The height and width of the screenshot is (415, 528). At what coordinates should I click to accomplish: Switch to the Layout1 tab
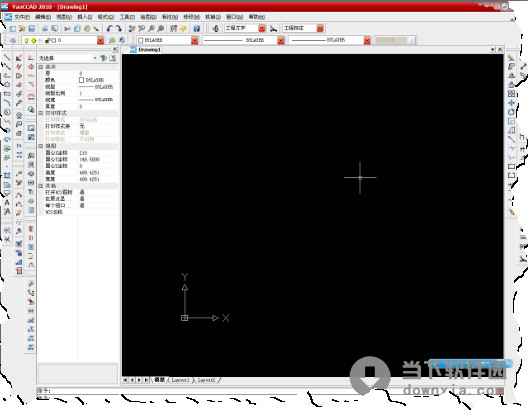[180, 380]
